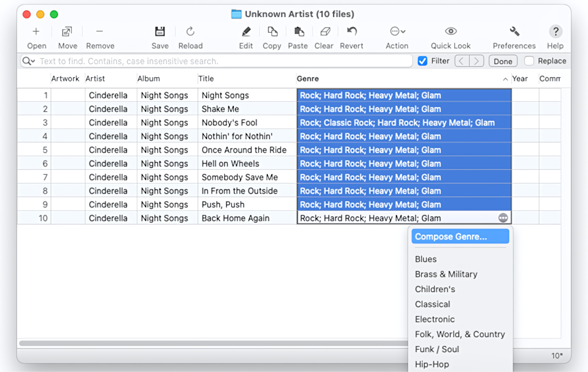Click the Comment column header
The image size is (588, 372).
point(550,78)
